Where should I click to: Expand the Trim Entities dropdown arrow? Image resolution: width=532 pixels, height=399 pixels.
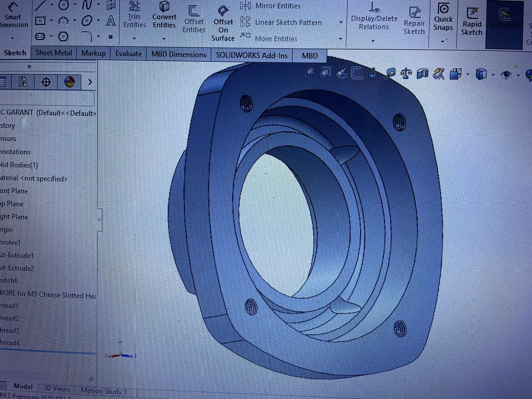(134, 39)
